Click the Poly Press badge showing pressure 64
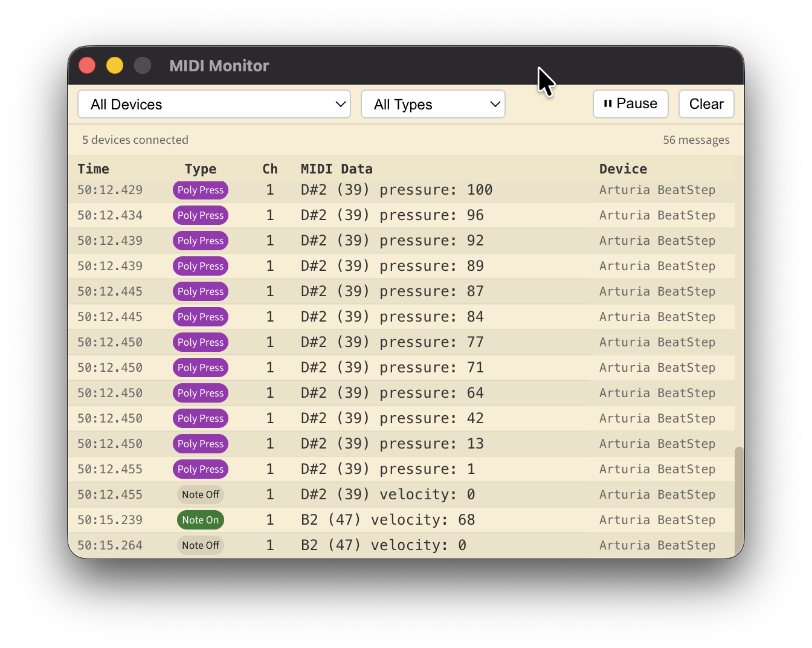 tap(200, 392)
